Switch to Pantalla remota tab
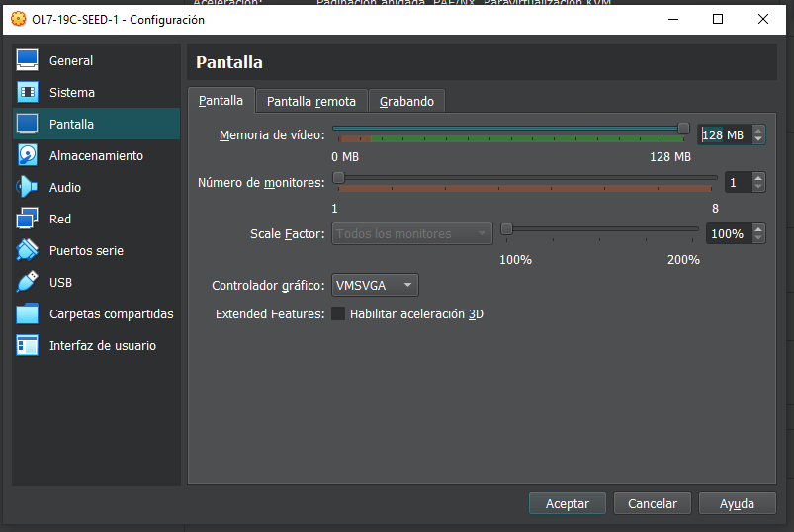 coord(311,101)
